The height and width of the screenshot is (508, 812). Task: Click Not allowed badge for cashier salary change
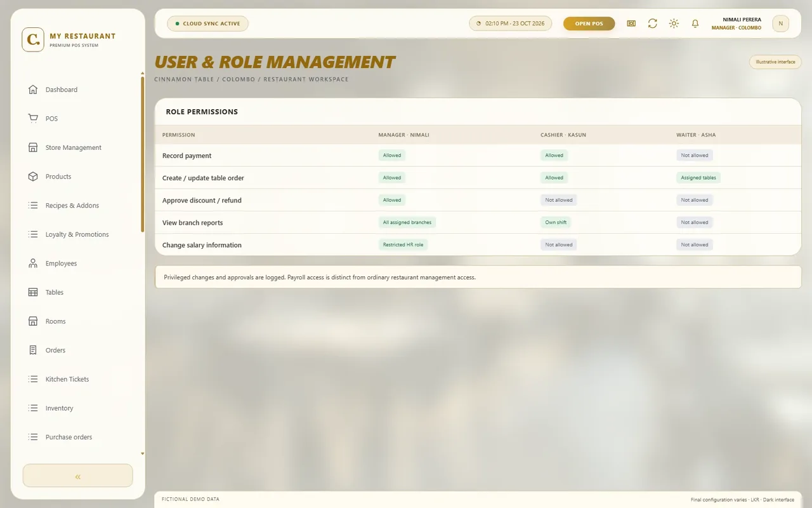[x=559, y=244]
